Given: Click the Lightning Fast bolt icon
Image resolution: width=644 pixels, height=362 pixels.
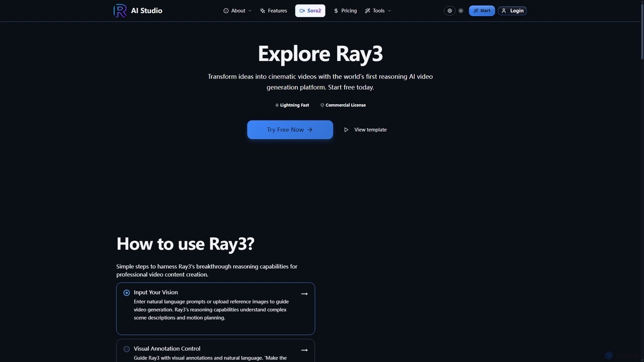Looking at the screenshot, I should [x=277, y=105].
